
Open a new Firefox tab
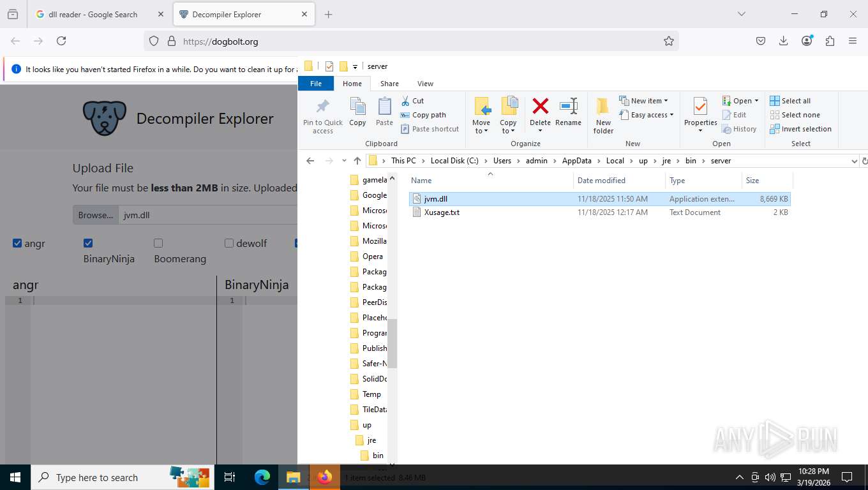328,14
